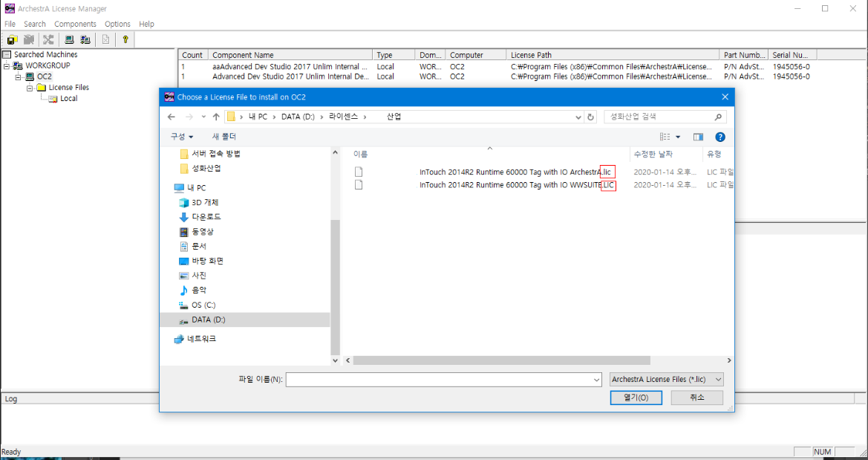Change the file view layout icon

[x=665, y=137]
